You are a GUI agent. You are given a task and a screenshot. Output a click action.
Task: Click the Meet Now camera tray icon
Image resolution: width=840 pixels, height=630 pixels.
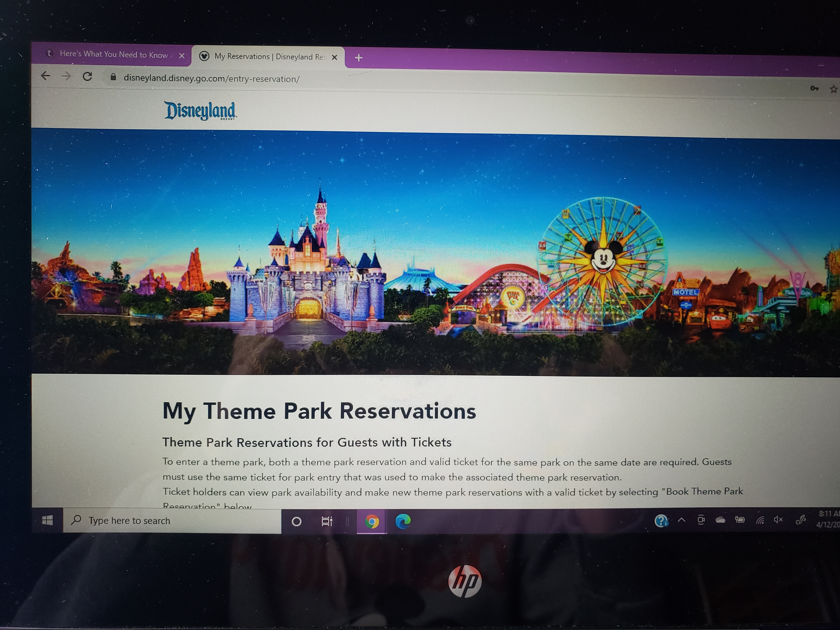(x=701, y=520)
